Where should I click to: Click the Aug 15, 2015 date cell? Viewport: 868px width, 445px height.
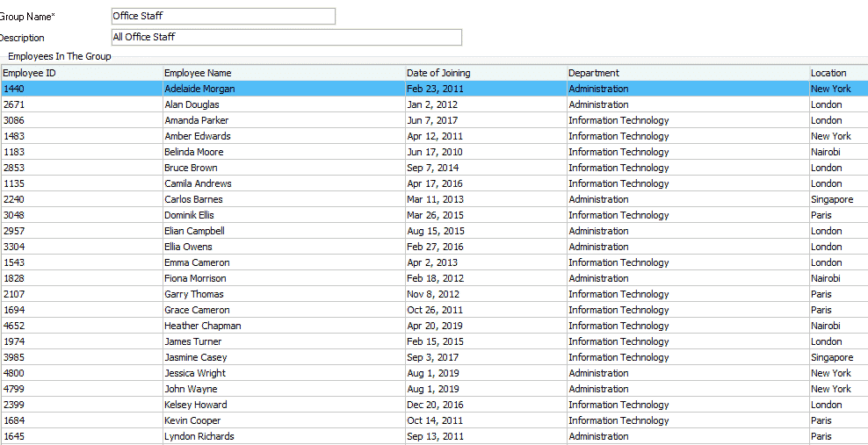click(486, 231)
